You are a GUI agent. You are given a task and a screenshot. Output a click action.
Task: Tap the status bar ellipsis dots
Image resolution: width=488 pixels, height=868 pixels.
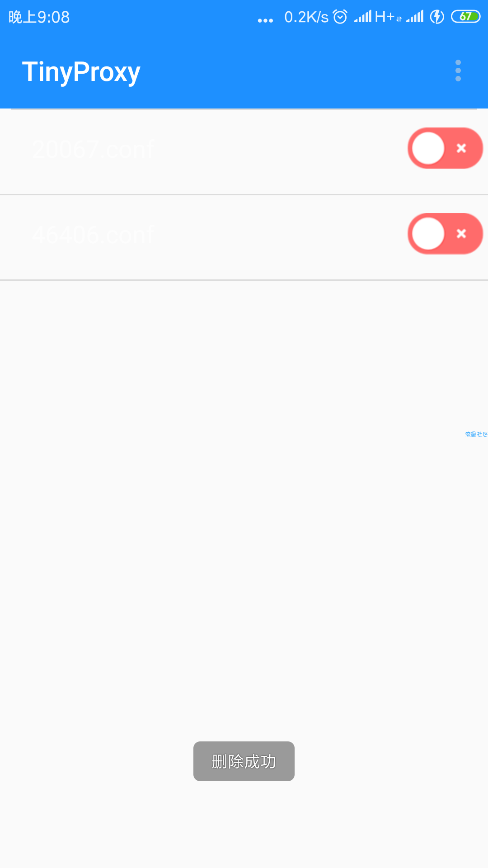pyautogui.click(x=265, y=20)
